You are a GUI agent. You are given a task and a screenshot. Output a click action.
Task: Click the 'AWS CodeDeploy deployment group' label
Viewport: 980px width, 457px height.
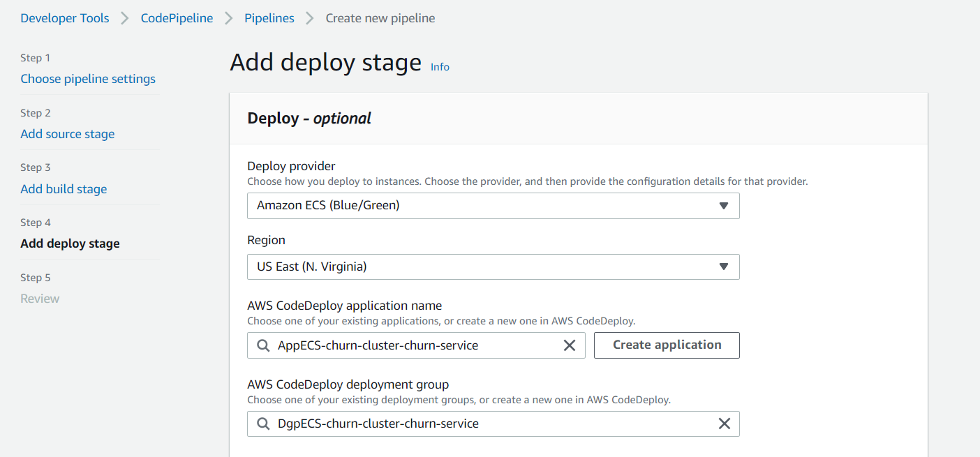click(348, 384)
